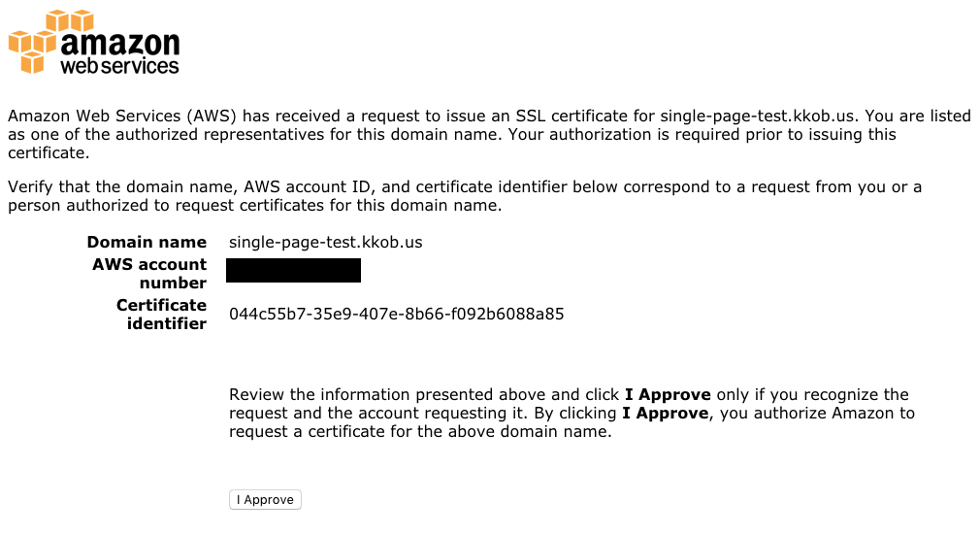Click the "Certificate identifier" label
This screenshot has width=980, height=534.
pos(161,314)
